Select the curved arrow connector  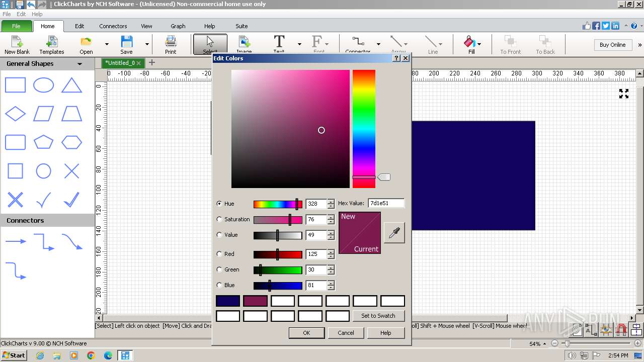(71, 241)
